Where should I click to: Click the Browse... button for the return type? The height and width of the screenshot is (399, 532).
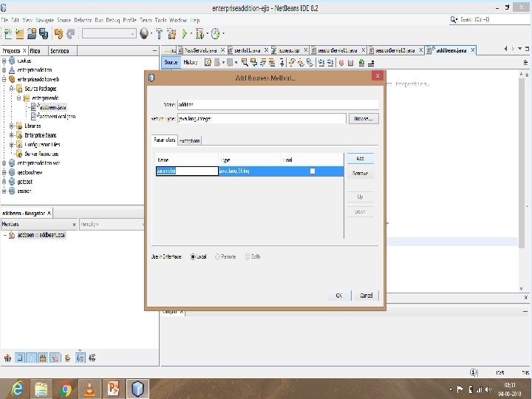(x=364, y=119)
